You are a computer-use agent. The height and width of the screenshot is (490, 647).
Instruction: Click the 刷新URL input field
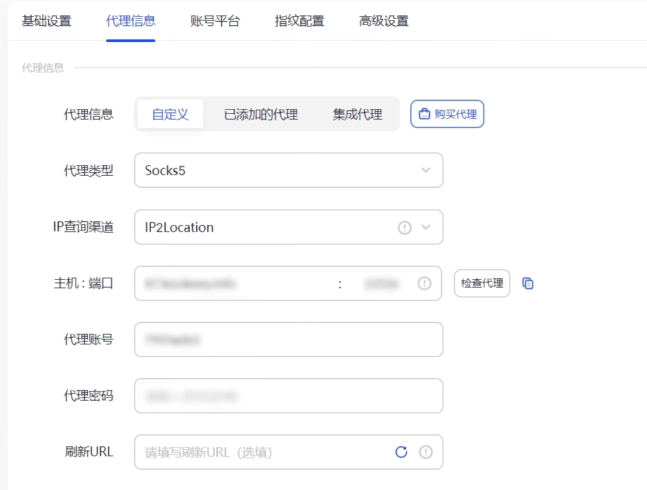(289, 452)
